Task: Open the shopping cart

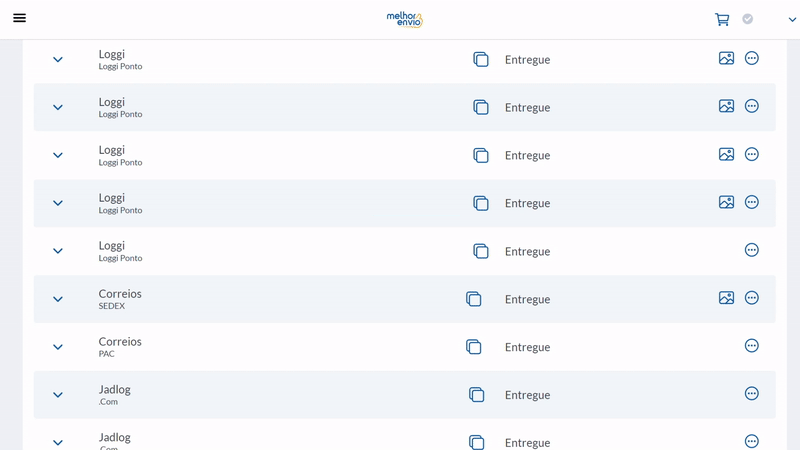Action: (x=722, y=19)
